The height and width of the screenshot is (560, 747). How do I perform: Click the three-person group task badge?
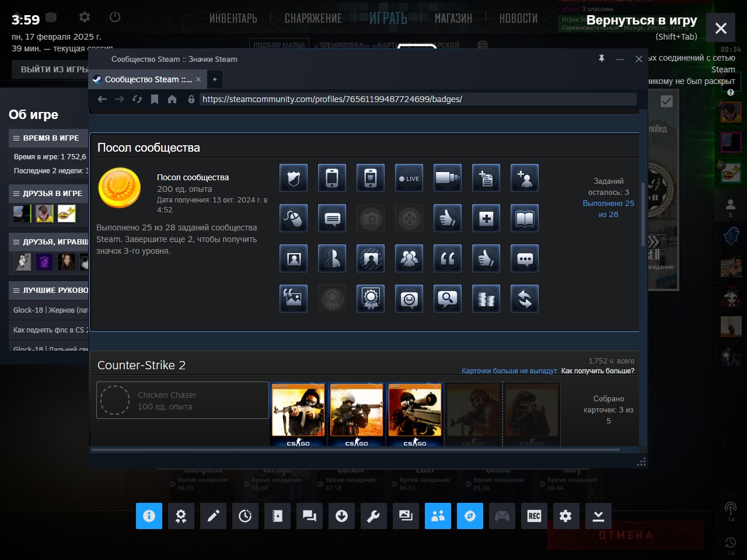[x=409, y=258]
